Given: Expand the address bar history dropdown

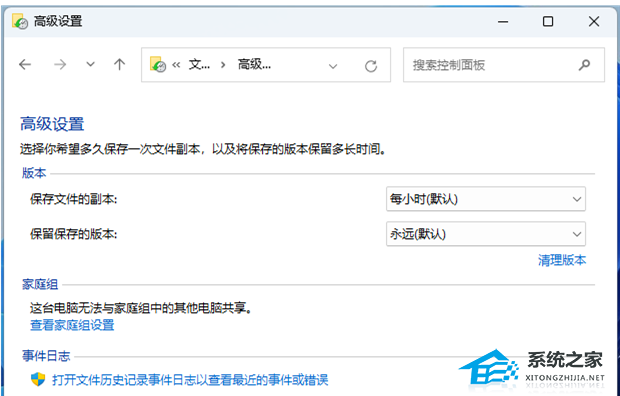Looking at the screenshot, I should pyautogui.click(x=333, y=66).
